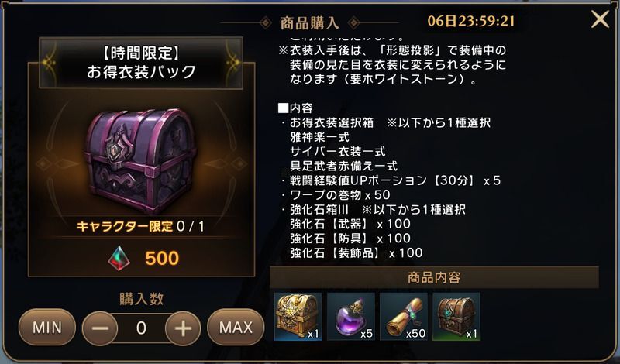
Task: Set purchase quantity with MIN button
Action: pos(47,328)
